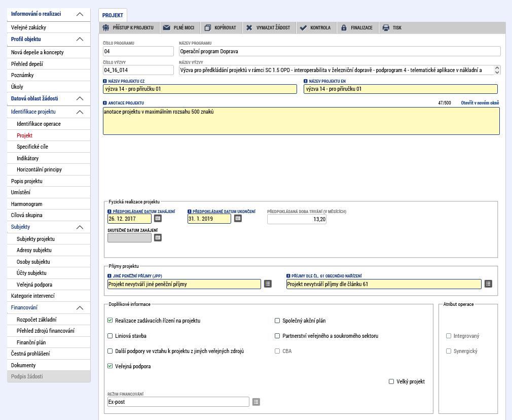Click the Název projektu EN input field
Image resolution: width=512 pixels, height=420 pixels.
(x=400, y=89)
